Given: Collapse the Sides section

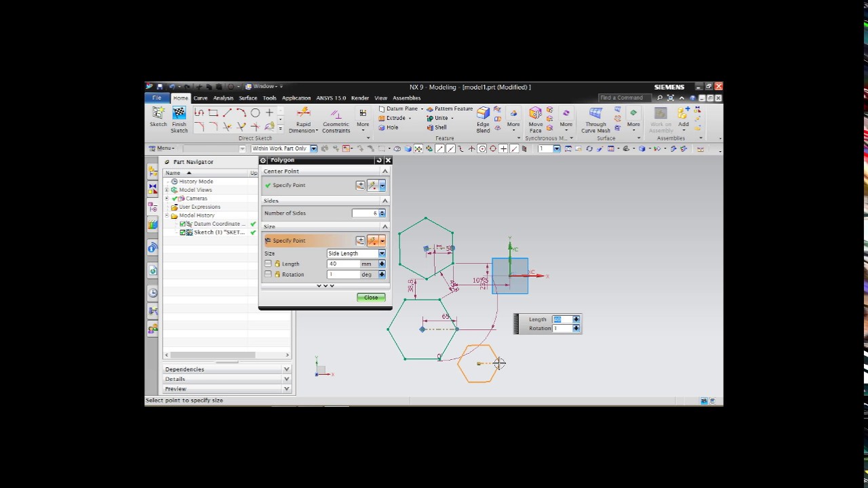Looking at the screenshot, I should 384,201.
